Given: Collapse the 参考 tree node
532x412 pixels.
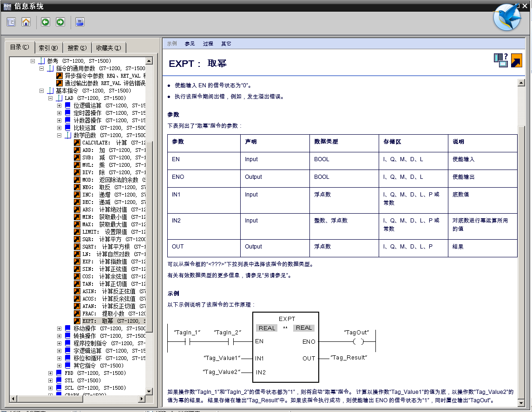Looking at the screenshot, I should point(33,61).
